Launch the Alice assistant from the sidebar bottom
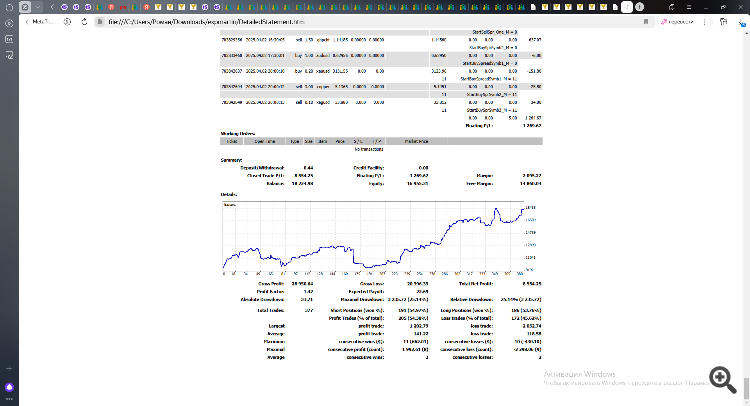 [9, 386]
